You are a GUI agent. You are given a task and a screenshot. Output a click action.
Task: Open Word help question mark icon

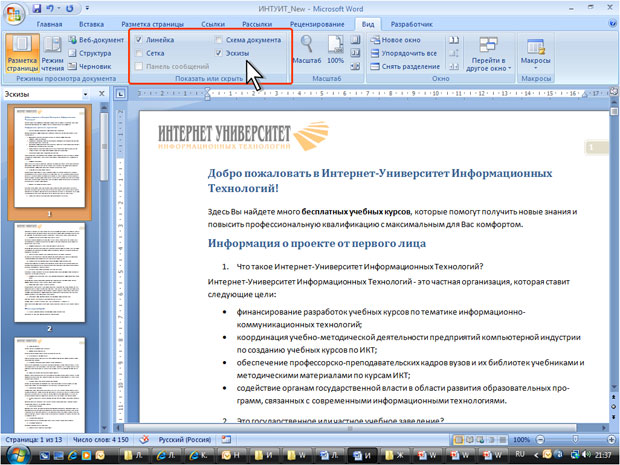[613, 23]
